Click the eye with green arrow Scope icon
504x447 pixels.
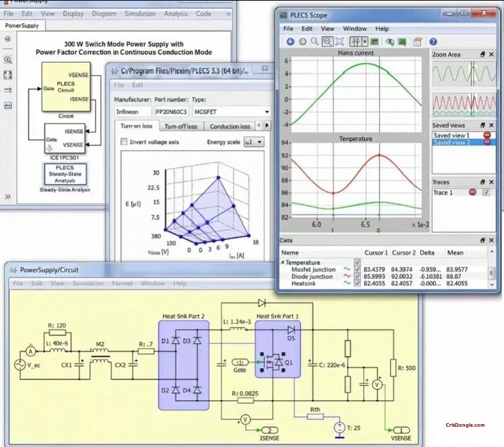[389, 42]
